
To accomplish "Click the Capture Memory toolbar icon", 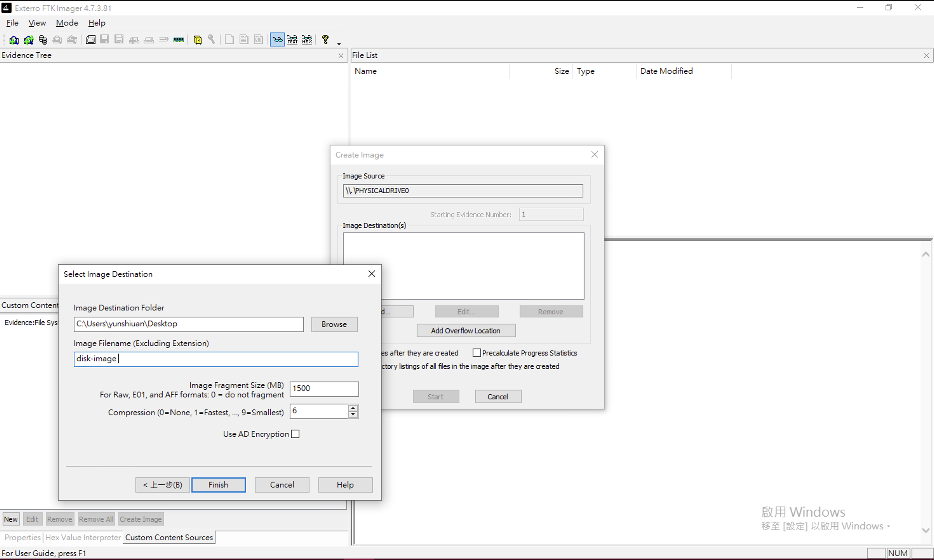I will pyautogui.click(x=179, y=40).
